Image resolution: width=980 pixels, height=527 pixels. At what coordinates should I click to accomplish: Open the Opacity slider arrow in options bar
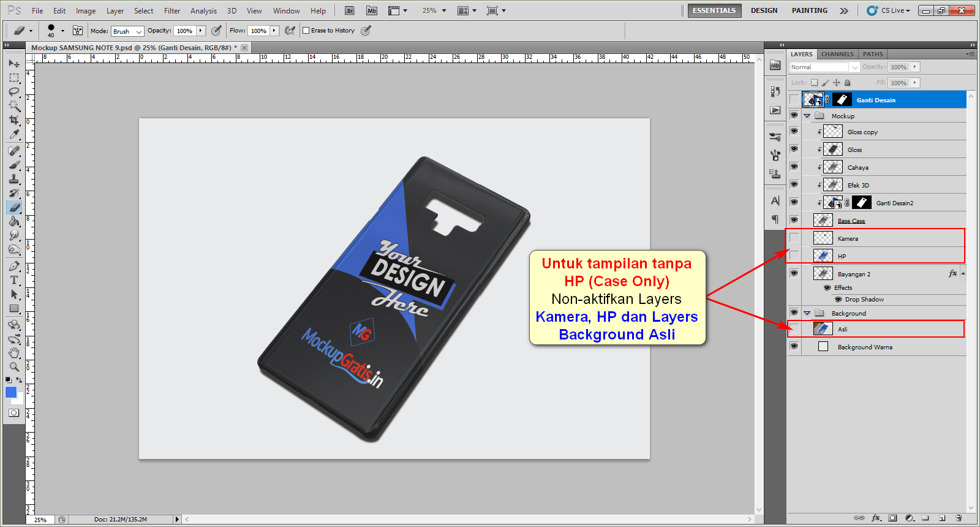pyautogui.click(x=200, y=31)
